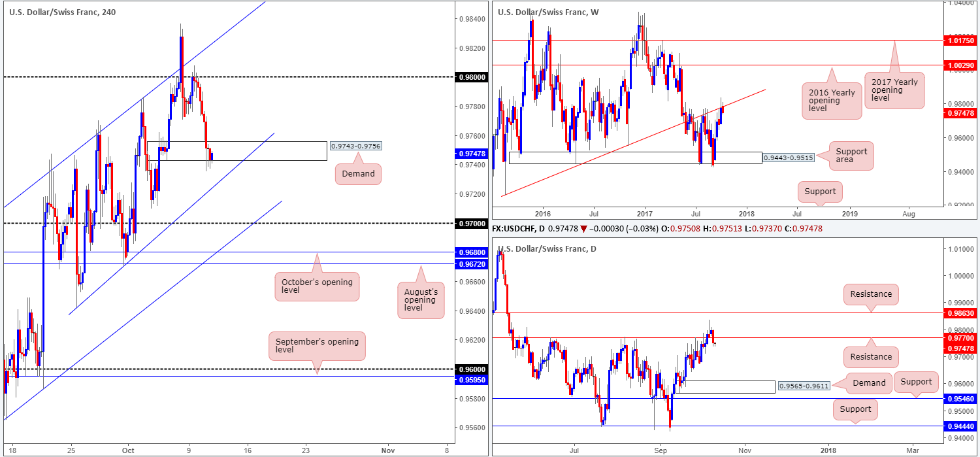The width and height of the screenshot is (980, 457).
Task: Select the 2017 Yearly opening level callout
Action: (x=895, y=90)
